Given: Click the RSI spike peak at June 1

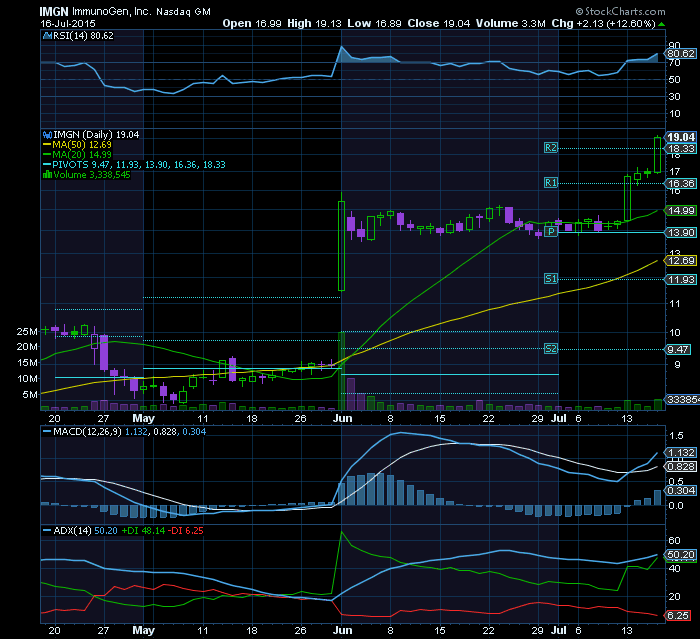Looking at the screenshot, I should pyautogui.click(x=342, y=46).
